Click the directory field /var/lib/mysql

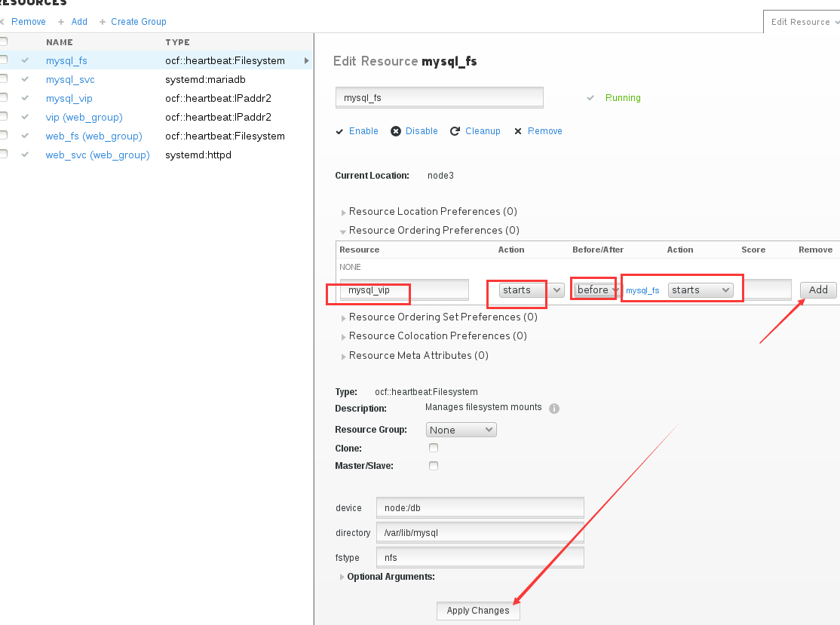pyautogui.click(x=480, y=532)
